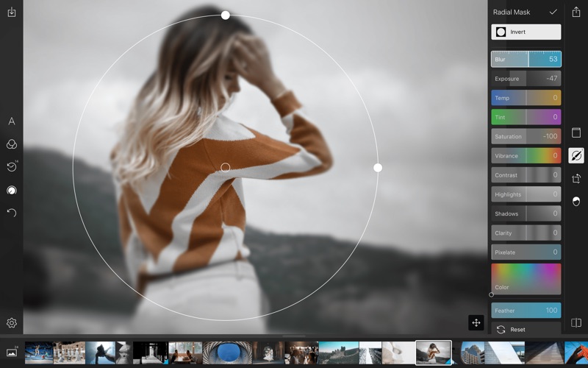Confirm the Radial Mask with the checkmark
Image resolution: width=588 pixels, height=368 pixels.
tap(553, 13)
